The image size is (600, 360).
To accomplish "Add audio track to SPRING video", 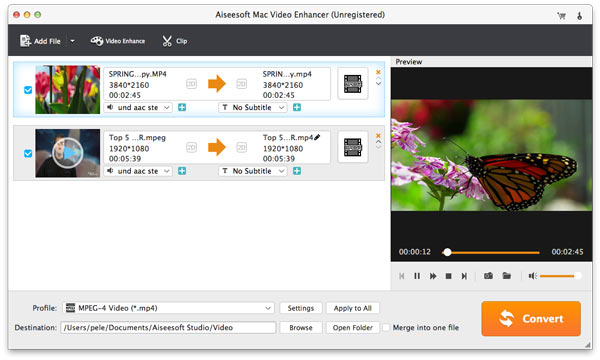I will pos(182,108).
